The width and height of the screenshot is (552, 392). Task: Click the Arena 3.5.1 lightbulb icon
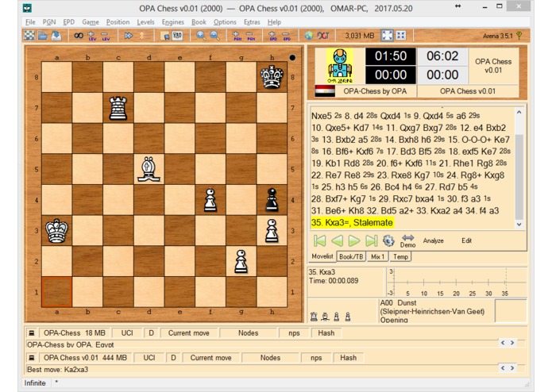tap(519, 36)
